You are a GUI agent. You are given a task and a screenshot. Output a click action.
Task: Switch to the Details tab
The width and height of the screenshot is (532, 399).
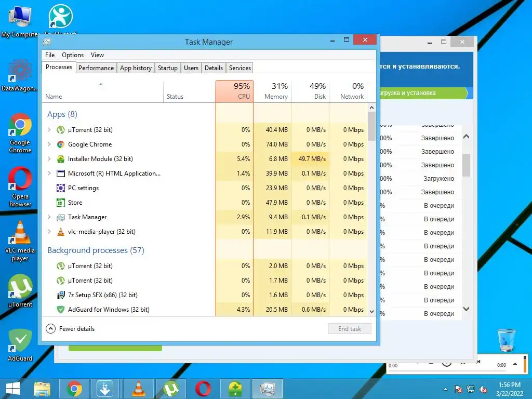click(x=214, y=68)
